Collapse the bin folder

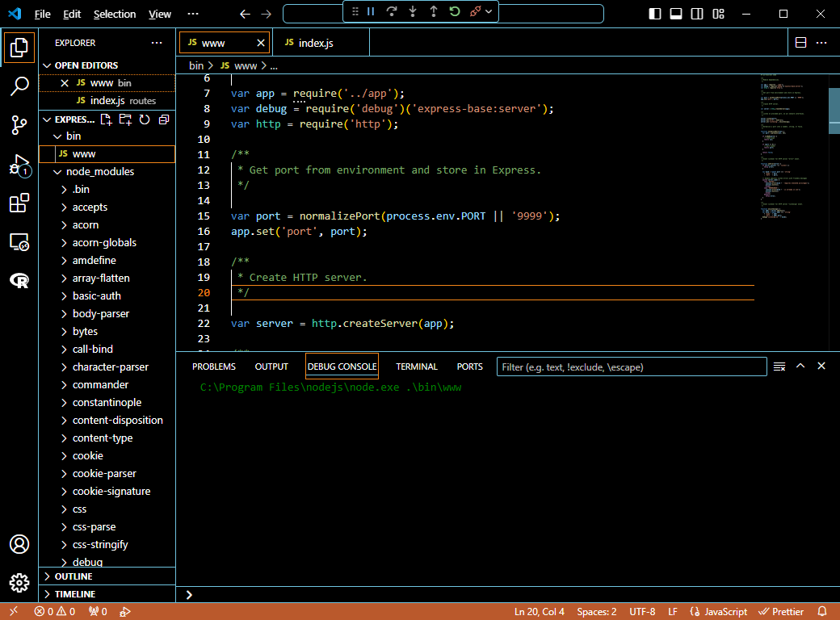click(x=107, y=136)
